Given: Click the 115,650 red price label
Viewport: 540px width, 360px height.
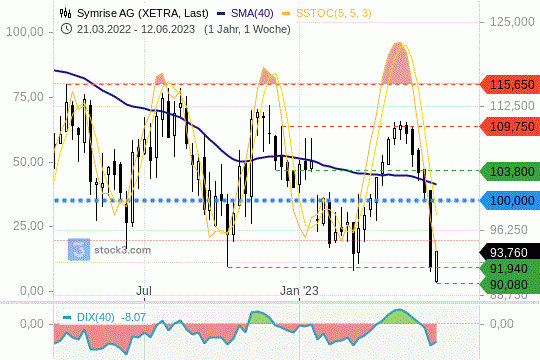Looking at the screenshot, I should (511, 84).
